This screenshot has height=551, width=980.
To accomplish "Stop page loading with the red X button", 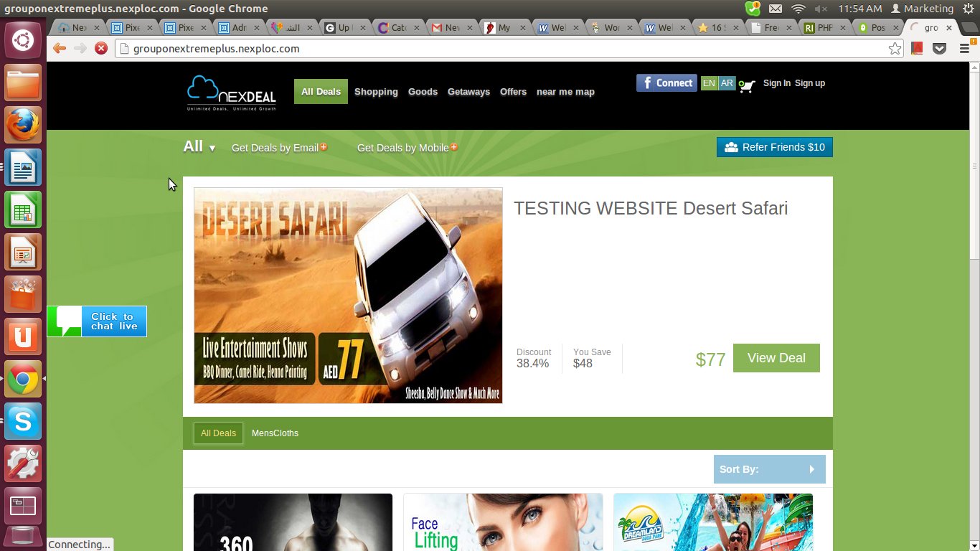I will [101, 48].
